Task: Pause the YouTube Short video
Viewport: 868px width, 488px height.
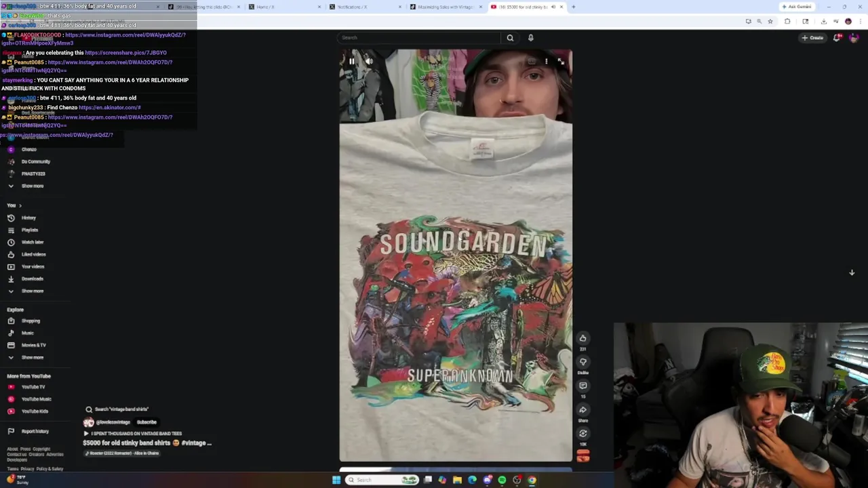Action: (x=351, y=61)
